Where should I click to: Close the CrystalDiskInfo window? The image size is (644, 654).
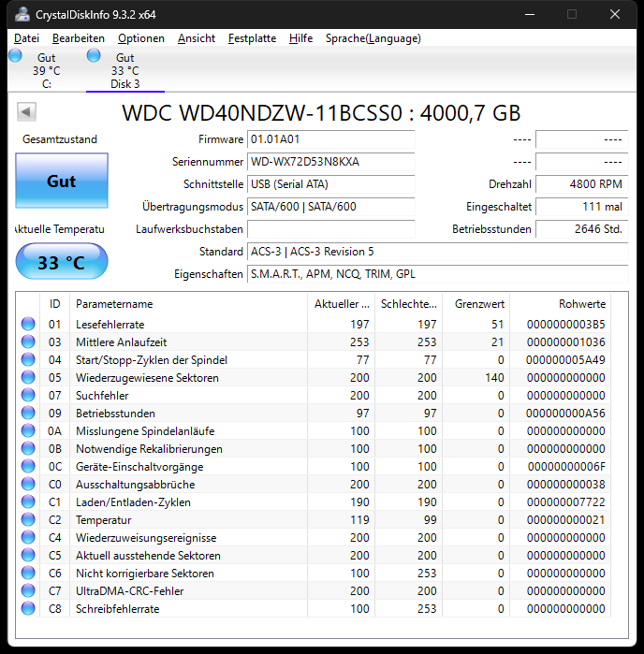click(x=615, y=14)
